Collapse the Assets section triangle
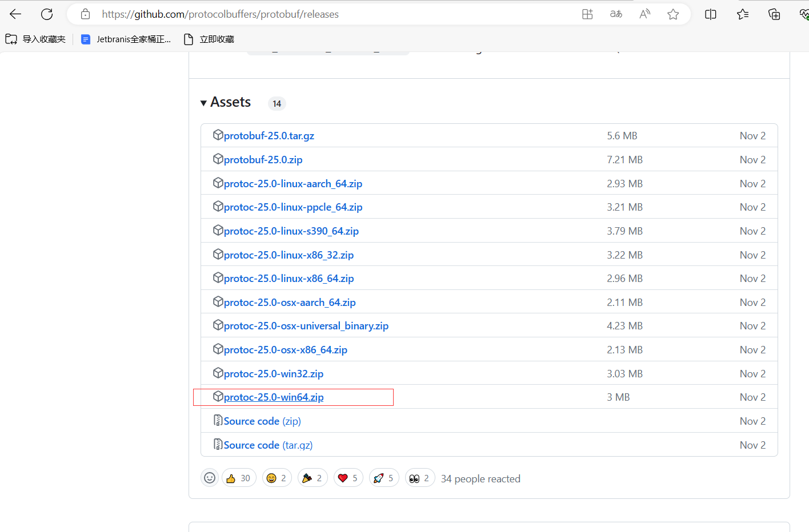Viewport: 809px width, 532px height. click(203, 103)
